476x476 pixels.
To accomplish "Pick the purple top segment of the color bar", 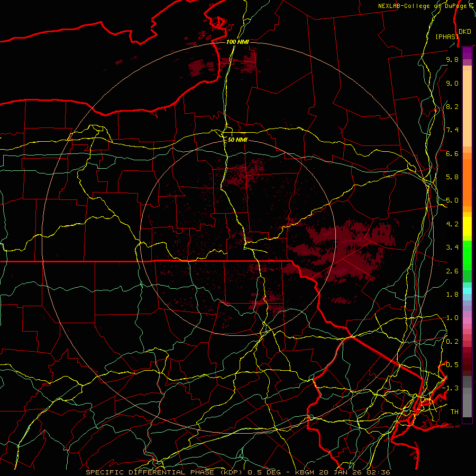I will pyautogui.click(x=467, y=53).
